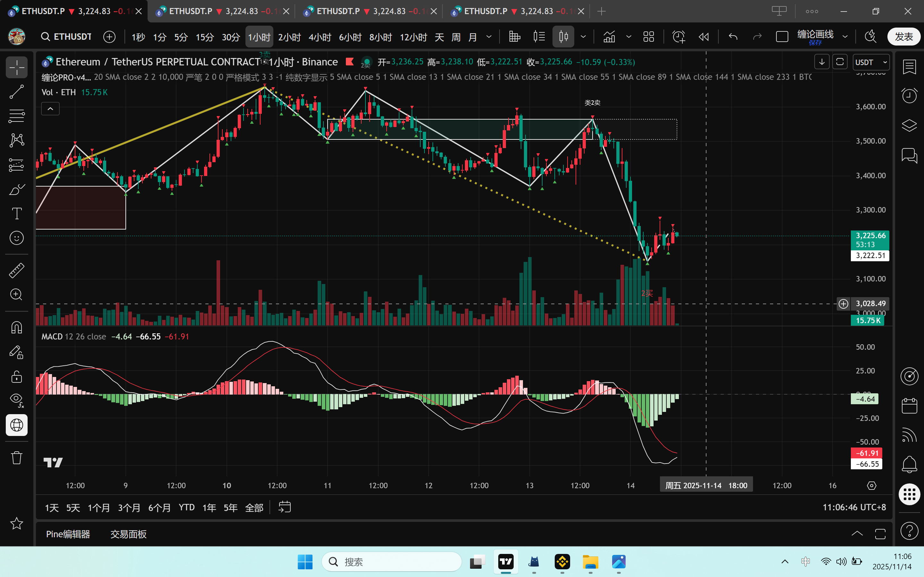Collapse the indicator legend arrow
This screenshot has height=577, width=924.
click(x=50, y=109)
